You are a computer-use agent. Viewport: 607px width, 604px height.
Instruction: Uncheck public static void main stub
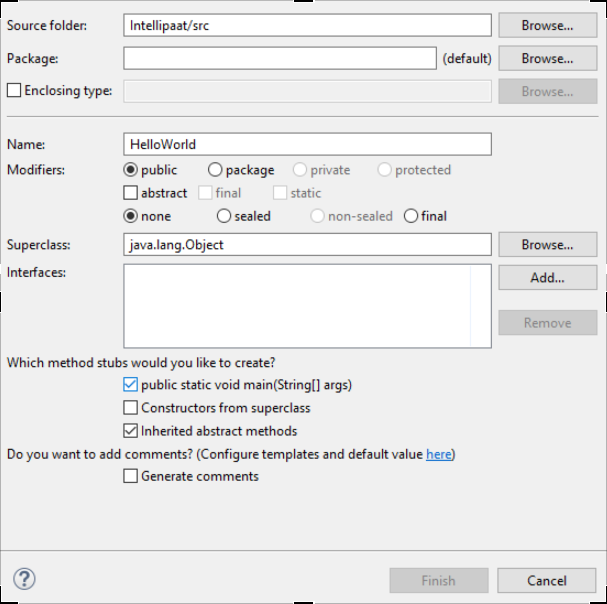(130, 384)
